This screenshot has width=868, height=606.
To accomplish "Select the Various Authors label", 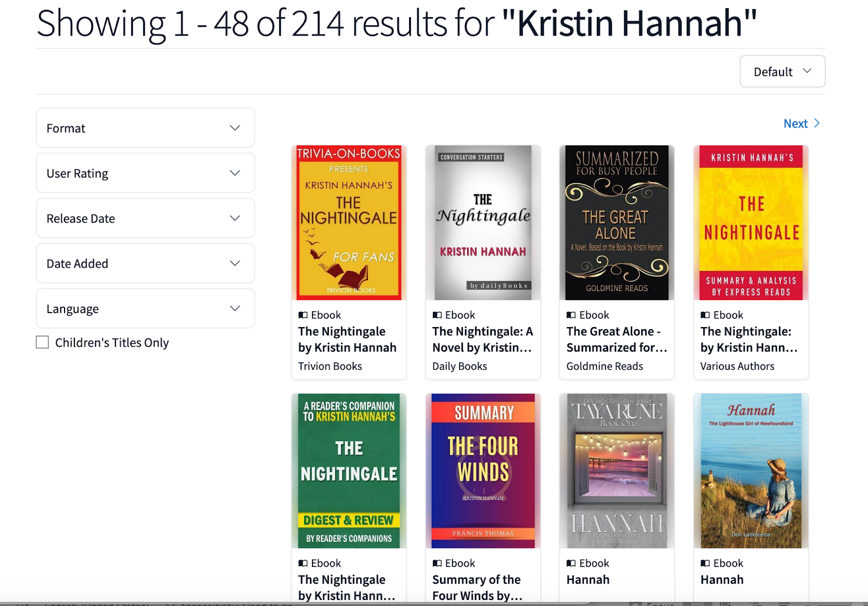I will point(737,366).
